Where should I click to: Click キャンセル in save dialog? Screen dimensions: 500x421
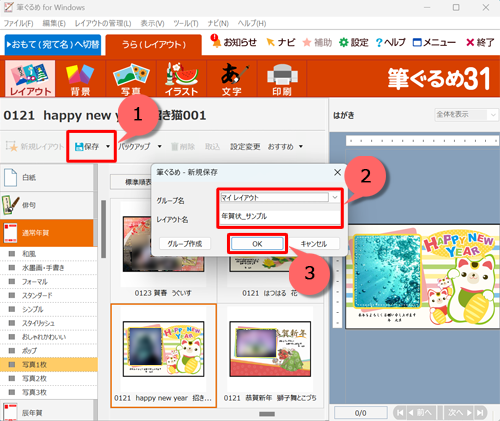(x=314, y=244)
